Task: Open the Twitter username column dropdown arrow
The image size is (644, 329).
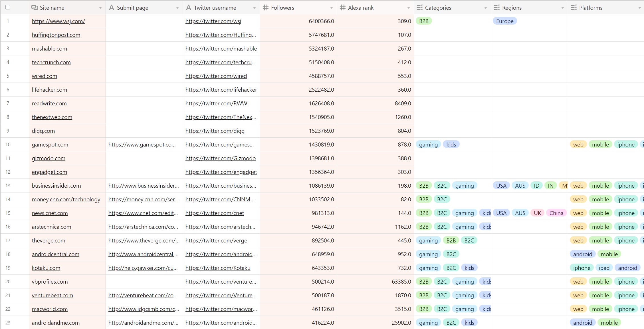Action: pos(255,8)
